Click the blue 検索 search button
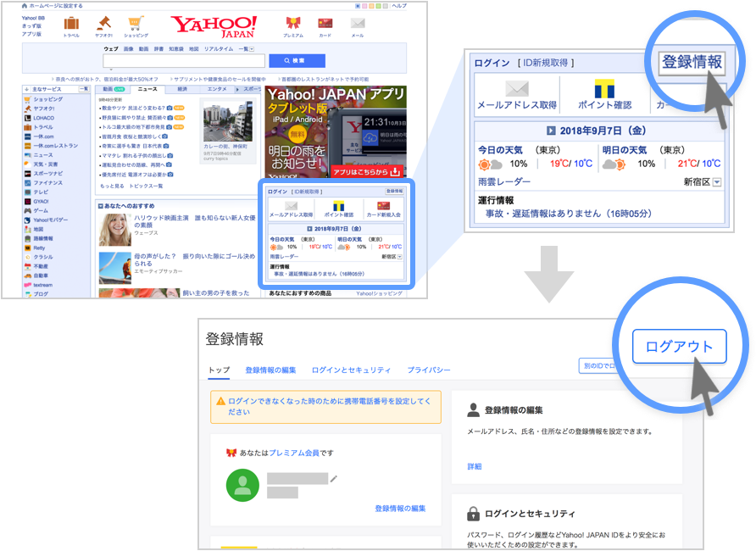The width and height of the screenshot is (756, 551). tap(297, 61)
